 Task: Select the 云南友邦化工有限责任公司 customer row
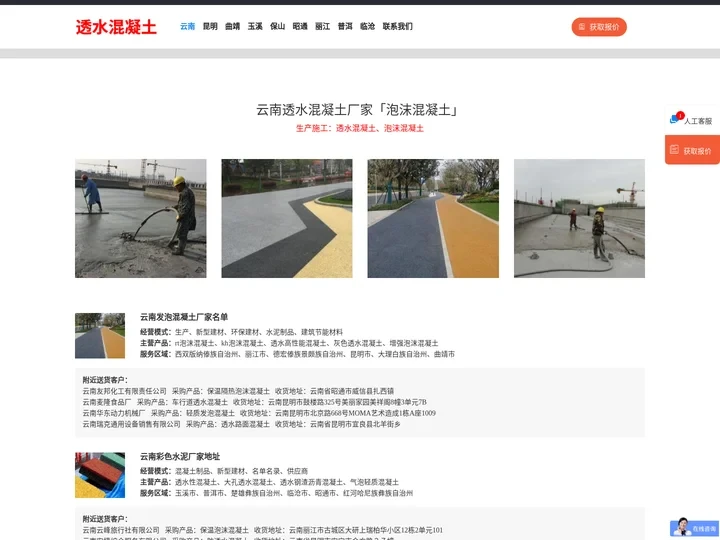(238, 391)
